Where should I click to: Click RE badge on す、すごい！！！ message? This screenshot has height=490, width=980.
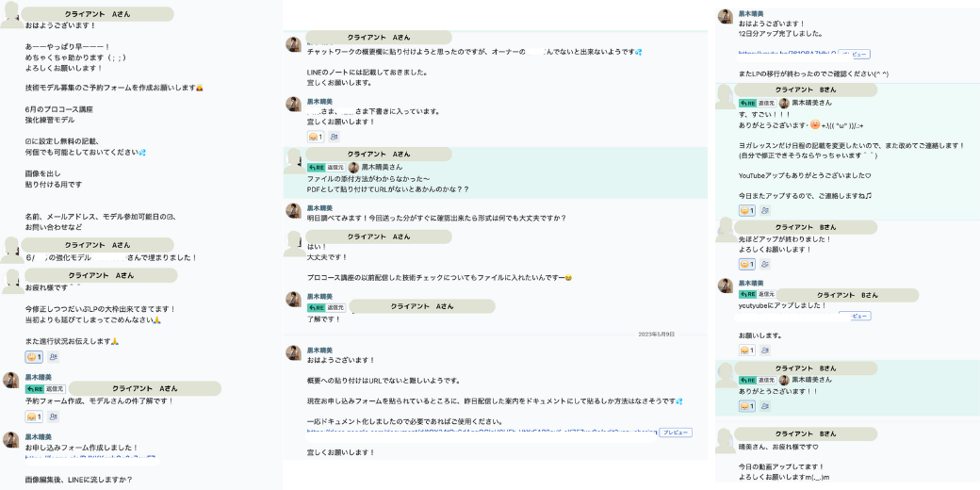pyautogui.click(x=748, y=103)
